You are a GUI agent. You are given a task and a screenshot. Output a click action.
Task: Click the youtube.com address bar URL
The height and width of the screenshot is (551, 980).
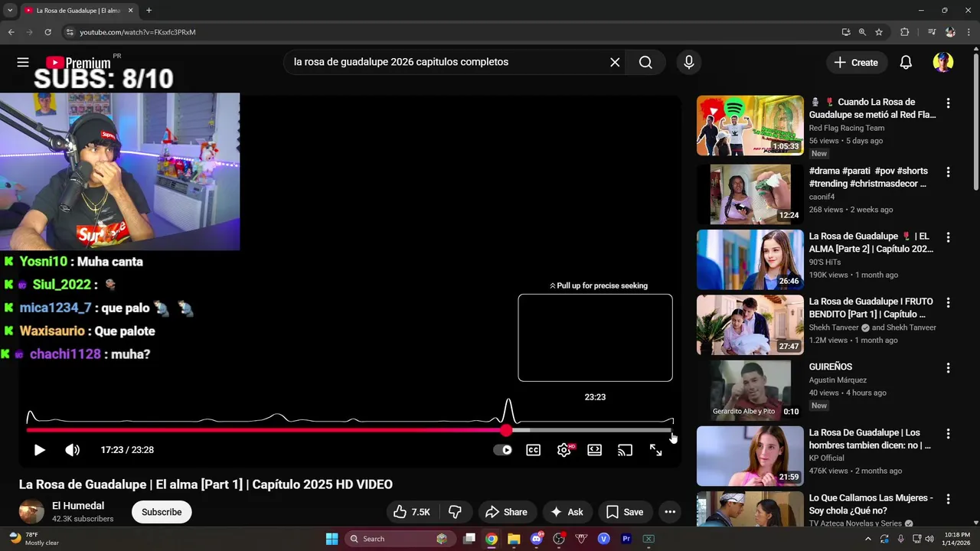click(138, 32)
